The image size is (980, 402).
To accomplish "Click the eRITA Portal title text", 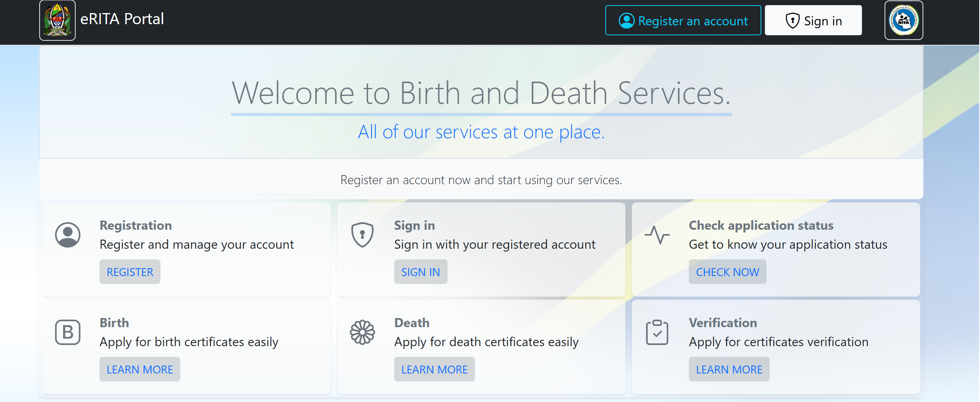I will (122, 19).
